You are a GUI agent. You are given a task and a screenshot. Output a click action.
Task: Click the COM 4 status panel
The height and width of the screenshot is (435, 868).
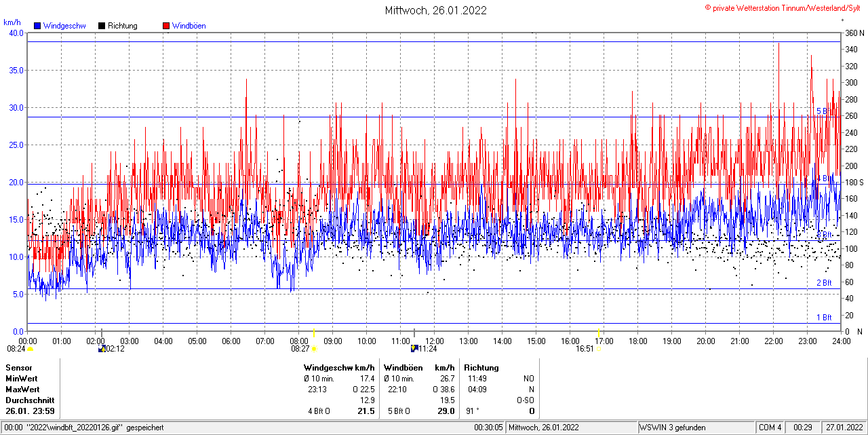[x=770, y=428]
